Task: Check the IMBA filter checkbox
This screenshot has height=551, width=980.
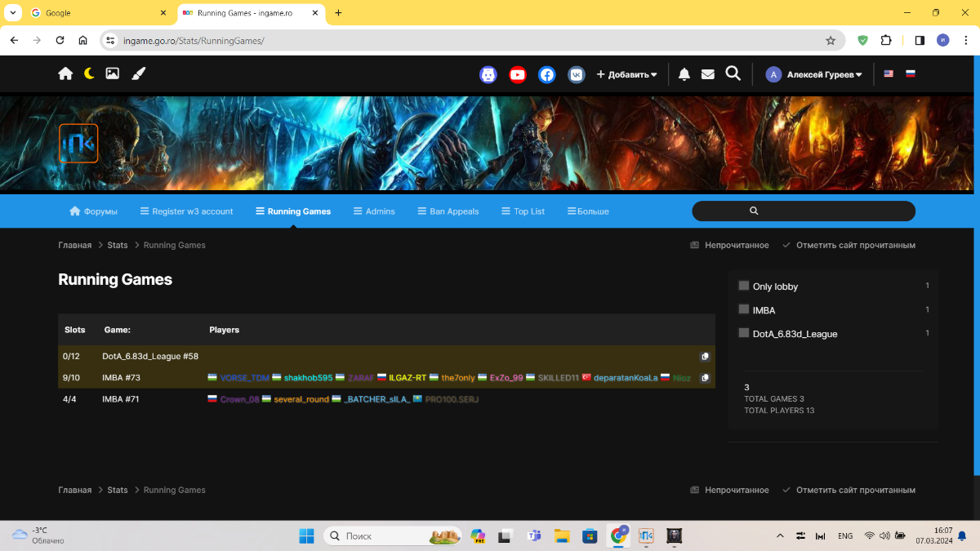Action: pyautogui.click(x=744, y=309)
